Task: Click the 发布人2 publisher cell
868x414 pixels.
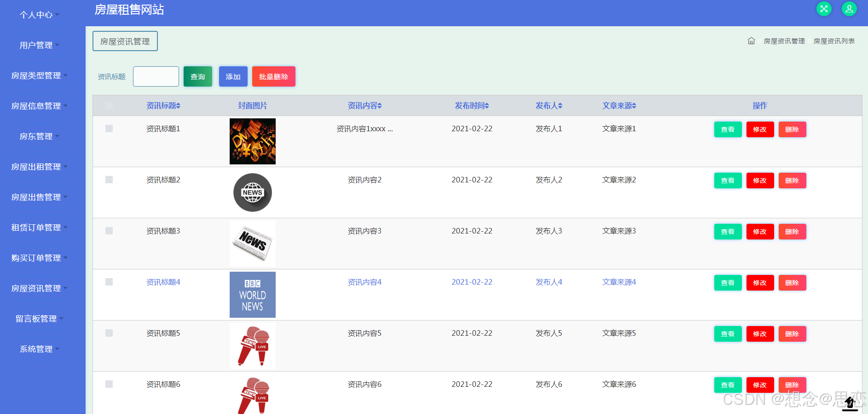Action: pos(549,180)
